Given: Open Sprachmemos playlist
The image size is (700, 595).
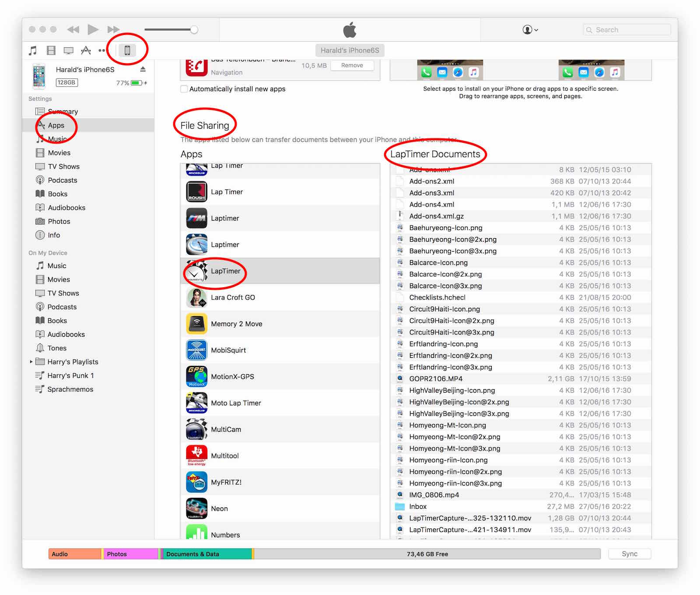Looking at the screenshot, I should (x=88, y=389).
